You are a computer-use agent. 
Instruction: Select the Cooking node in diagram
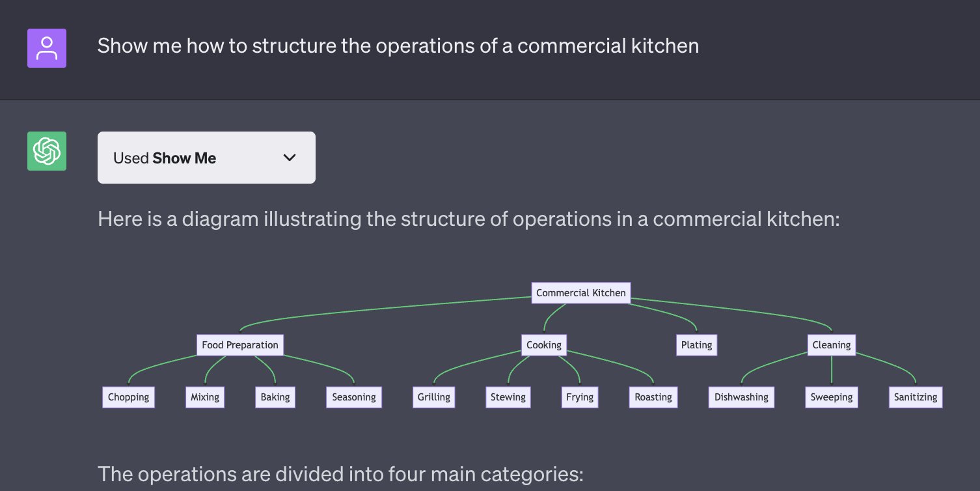coord(544,345)
